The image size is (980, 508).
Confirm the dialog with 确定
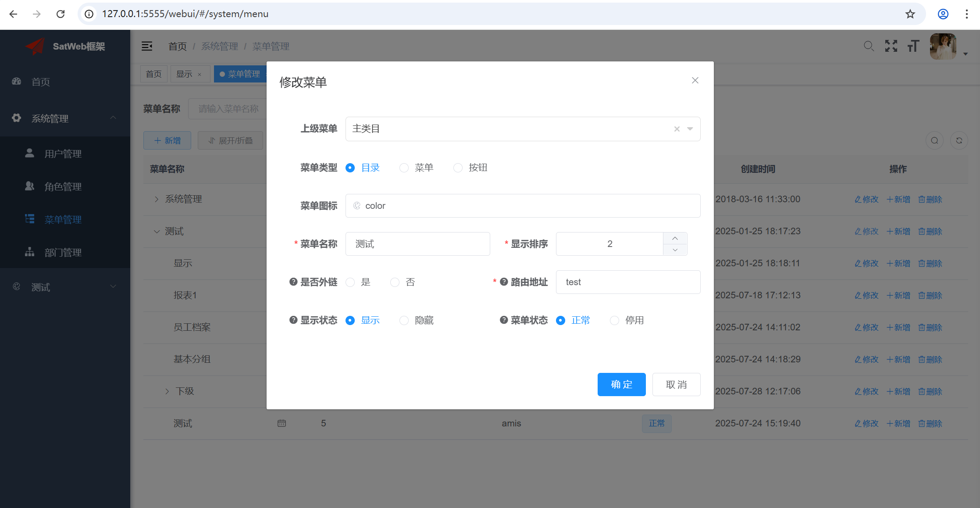click(x=621, y=385)
